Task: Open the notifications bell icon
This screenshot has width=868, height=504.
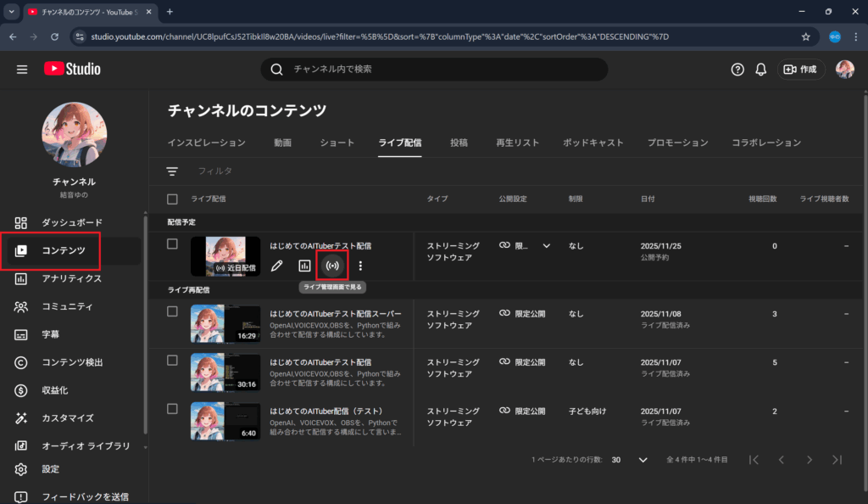Action: click(761, 70)
